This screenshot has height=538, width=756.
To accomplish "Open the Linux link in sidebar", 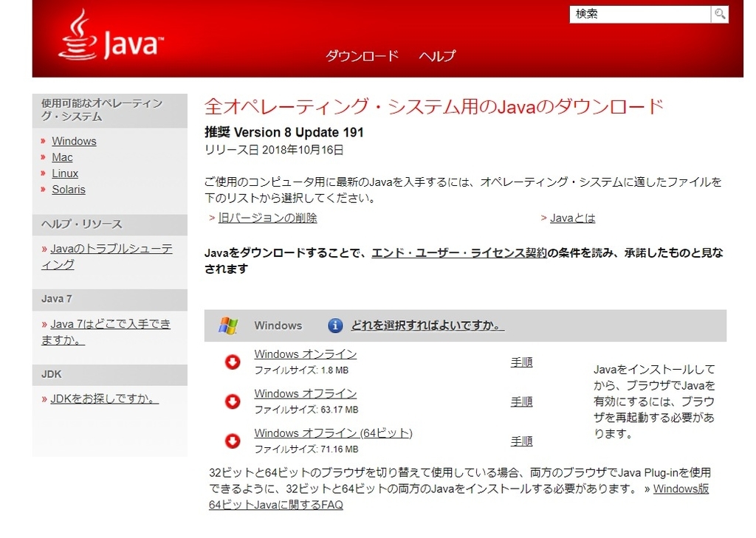I will tap(65, 173).
